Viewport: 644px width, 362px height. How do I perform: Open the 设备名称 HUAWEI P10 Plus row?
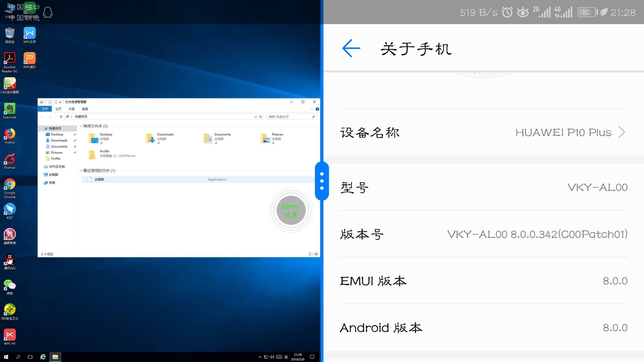[x=484, y=132]
